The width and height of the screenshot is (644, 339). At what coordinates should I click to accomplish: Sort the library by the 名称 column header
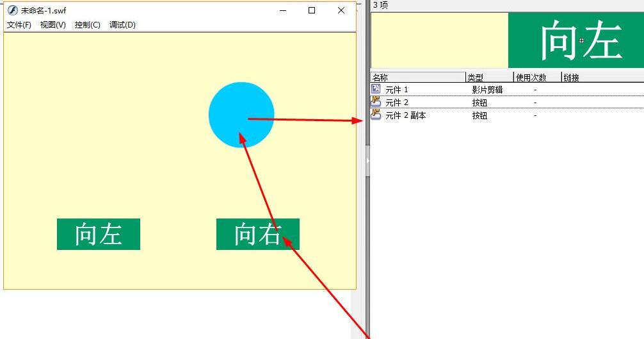coord(418,78)
